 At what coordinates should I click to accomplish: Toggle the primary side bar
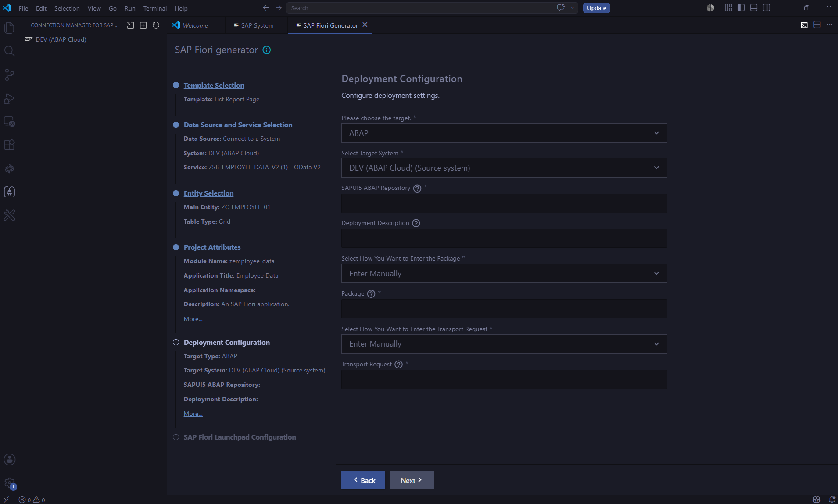(741, 7)
